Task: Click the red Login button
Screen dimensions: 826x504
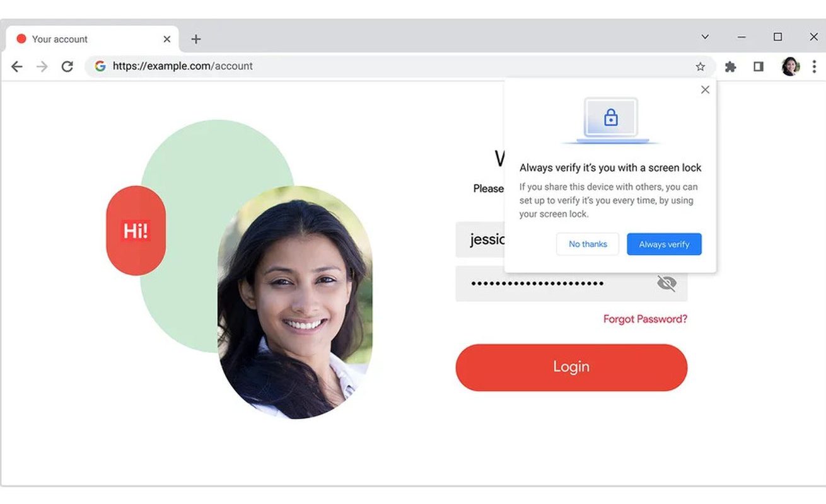Action: tap(571, 367)
